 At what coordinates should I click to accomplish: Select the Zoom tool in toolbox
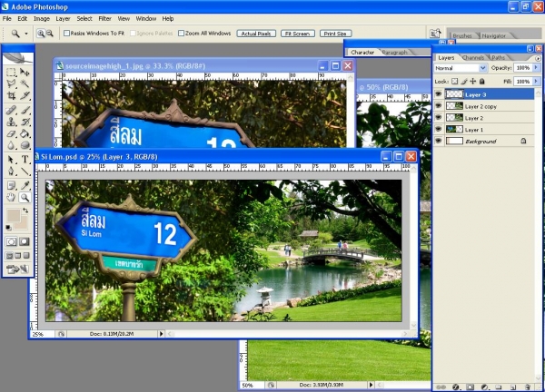click(x=25, y=197)
